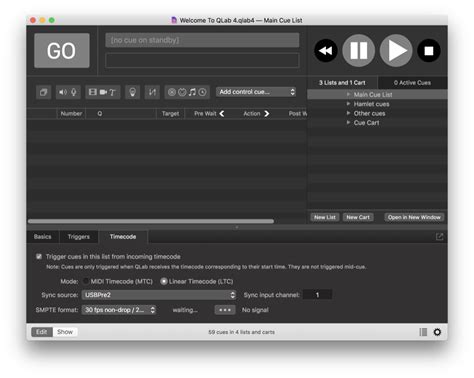The height and width of the screenshot is (378, 474).
Task: Click the cue name standby field
Action: pos(202,40)
